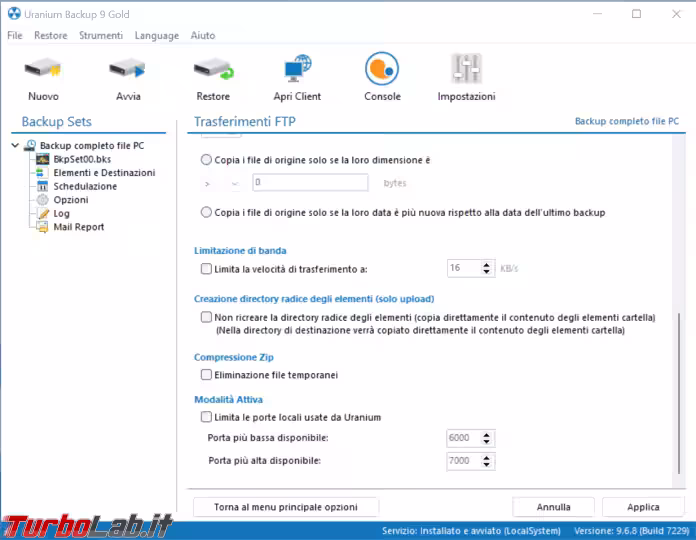Click the Elementi e Destinazioni icon
The width and height of the screenshot is (696, 540).
[40, 173]
